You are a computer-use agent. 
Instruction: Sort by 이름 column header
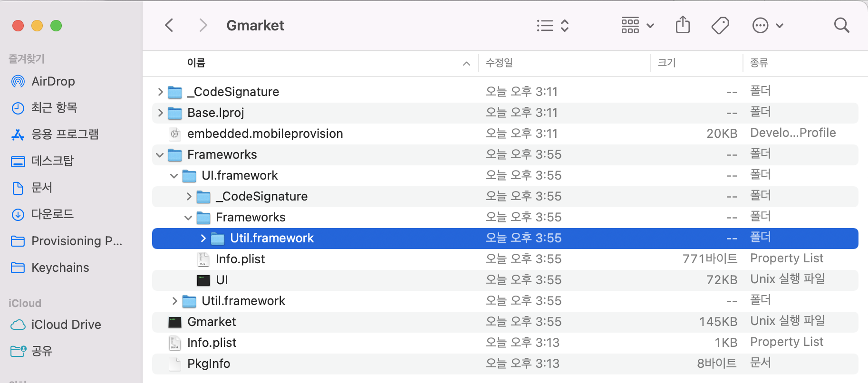pos(196,63)
